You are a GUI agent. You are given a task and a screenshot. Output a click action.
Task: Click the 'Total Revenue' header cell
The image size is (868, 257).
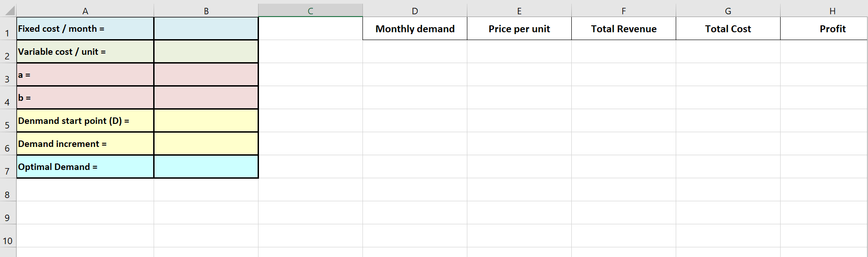click(x=624, y=29)
